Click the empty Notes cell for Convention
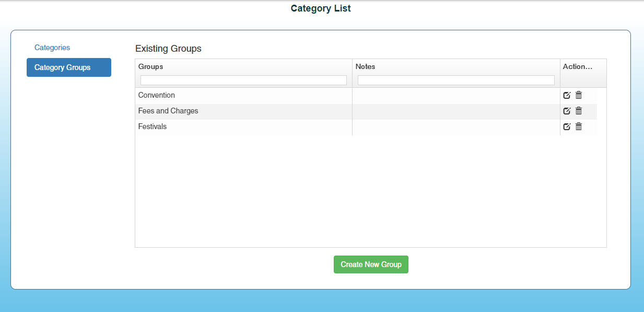 (456, 95)
